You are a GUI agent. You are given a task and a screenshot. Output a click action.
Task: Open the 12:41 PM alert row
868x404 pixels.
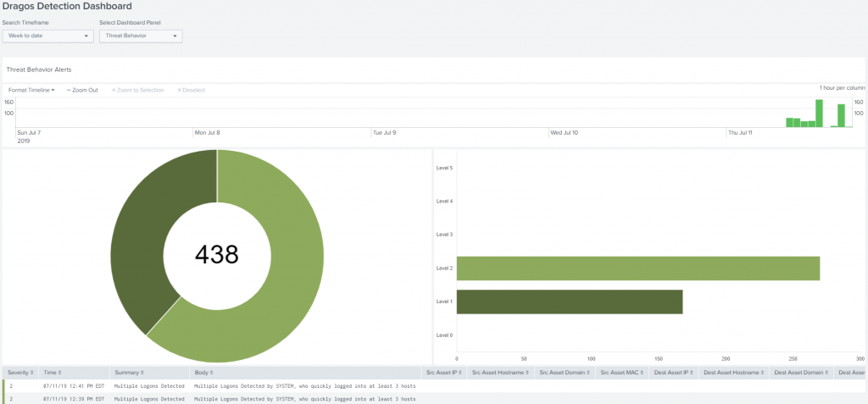[434, 385]
